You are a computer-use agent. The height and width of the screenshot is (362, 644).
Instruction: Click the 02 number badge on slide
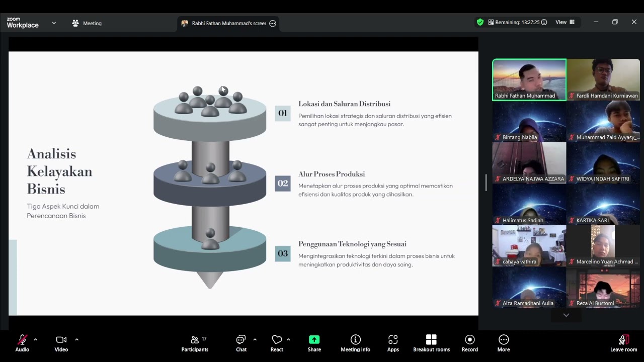283,184
